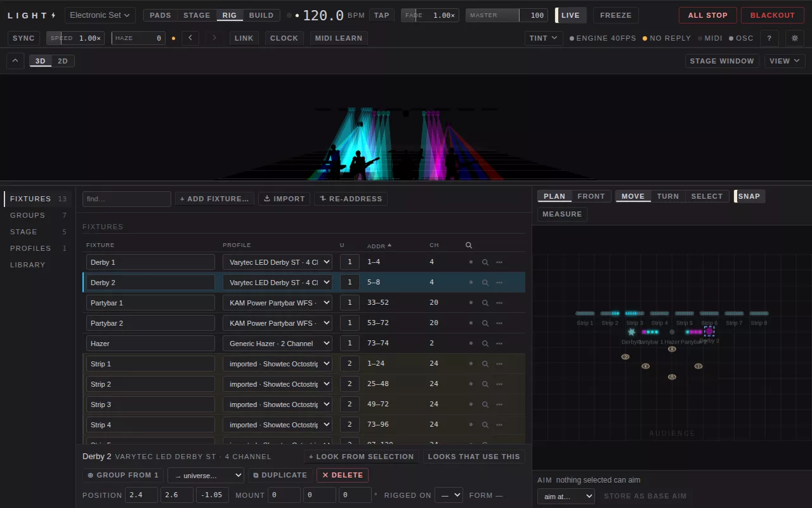Image resolution: width=812 pixels, height=508 pixels.
Task: Locate Derby 1 with its magnifier icon
Action: pyautogui.click(x=485, y=262)
